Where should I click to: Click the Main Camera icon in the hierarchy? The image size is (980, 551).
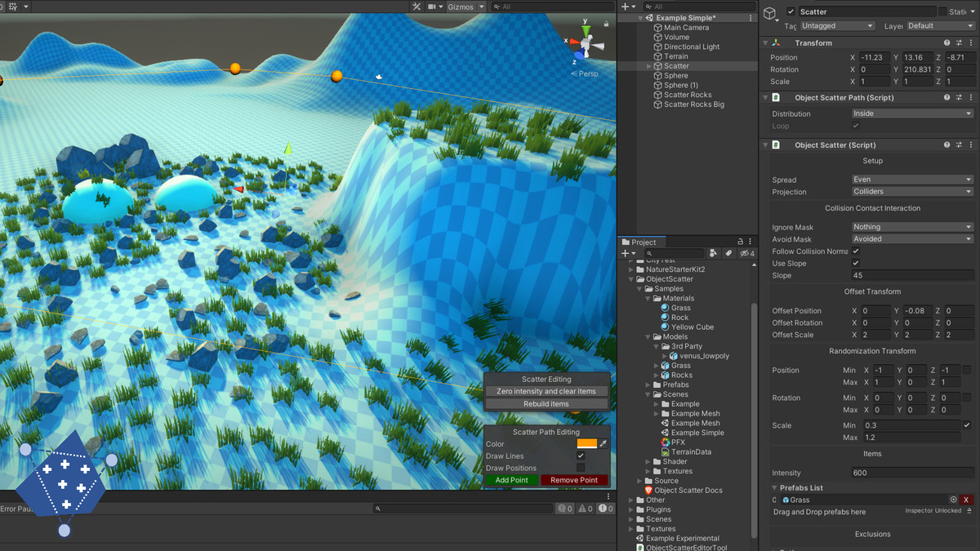(x=657, y=27)
